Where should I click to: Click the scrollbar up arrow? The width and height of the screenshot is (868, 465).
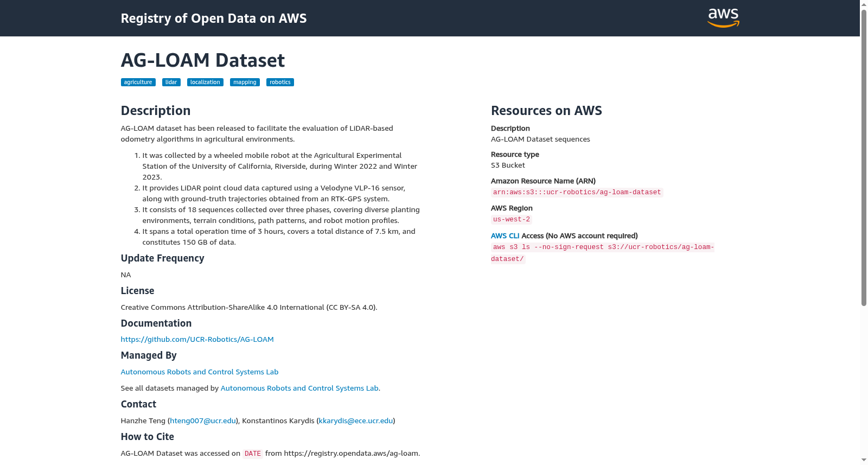click(x=864, y=4)
